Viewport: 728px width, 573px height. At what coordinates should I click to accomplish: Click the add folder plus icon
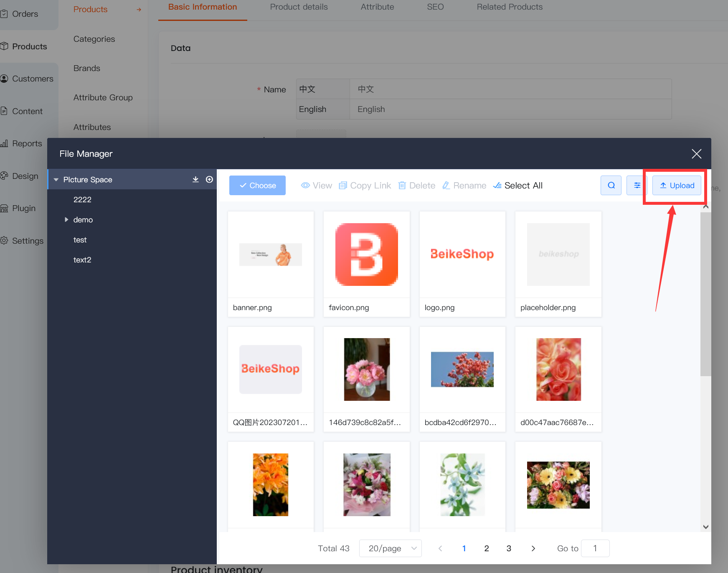[210, 179]
